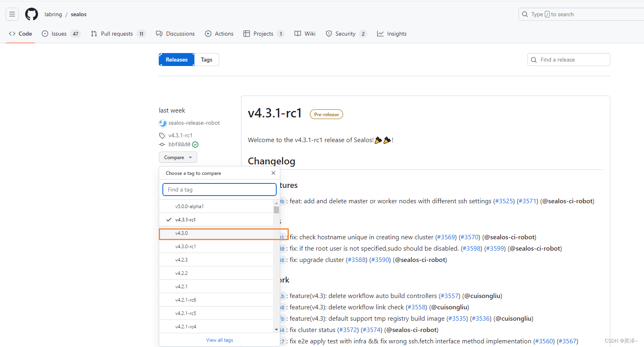Screen dimensions: 644x347
Task: Open the Issues tab
Action: pos(61,34)
